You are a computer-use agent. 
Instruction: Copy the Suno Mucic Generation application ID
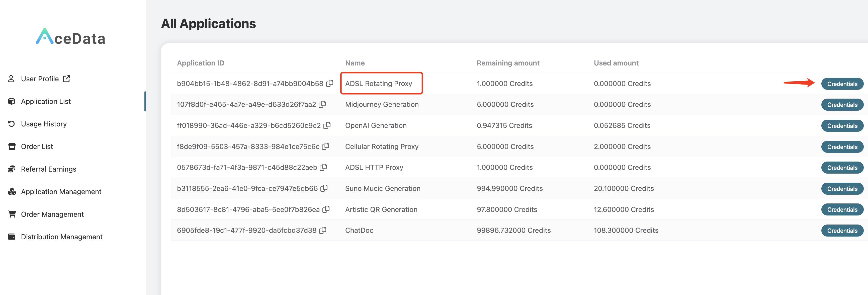tap(324, 188)
